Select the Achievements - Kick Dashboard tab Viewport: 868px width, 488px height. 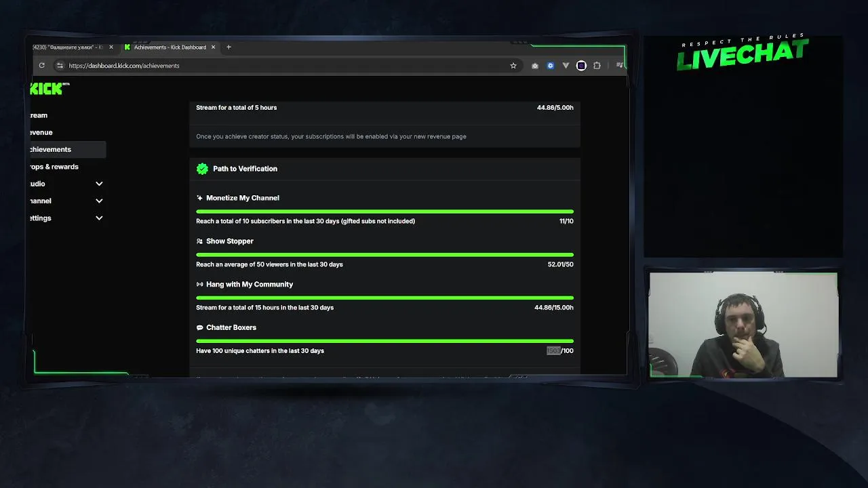170,47
